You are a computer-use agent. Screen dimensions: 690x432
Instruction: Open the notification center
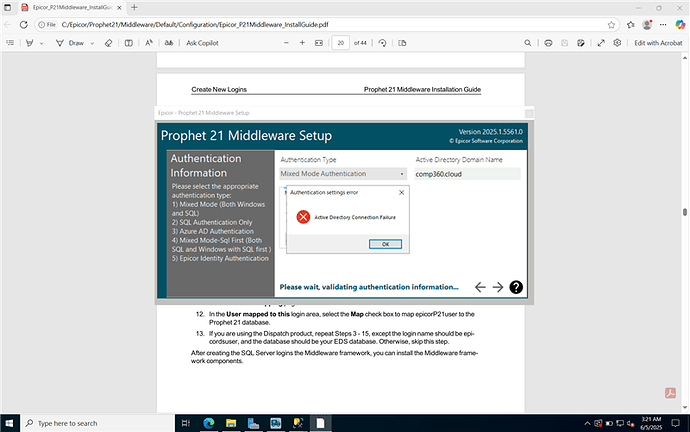coord(675,423)
